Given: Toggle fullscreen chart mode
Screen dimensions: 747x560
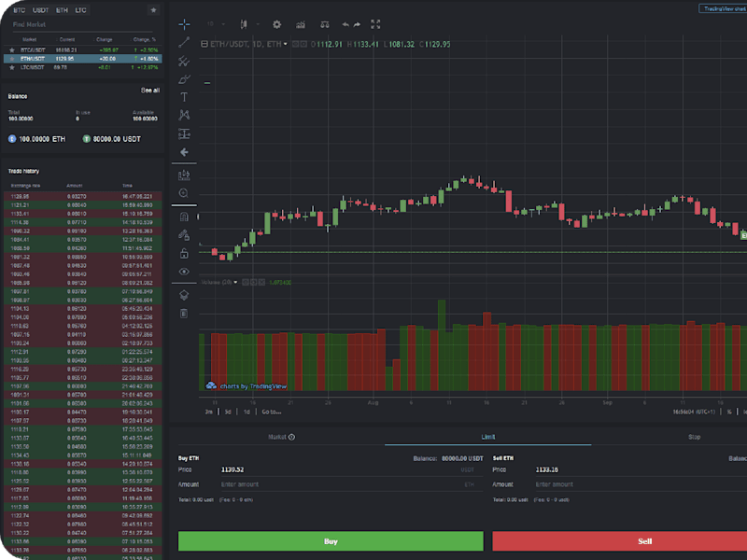Looking at the screenshot, I should click(375, 24).
